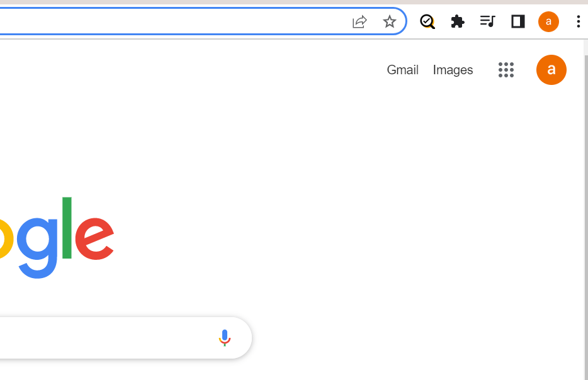Start voice search with the microphone
This screenshot has height=380, width=588.
click(x=225, y=338)
